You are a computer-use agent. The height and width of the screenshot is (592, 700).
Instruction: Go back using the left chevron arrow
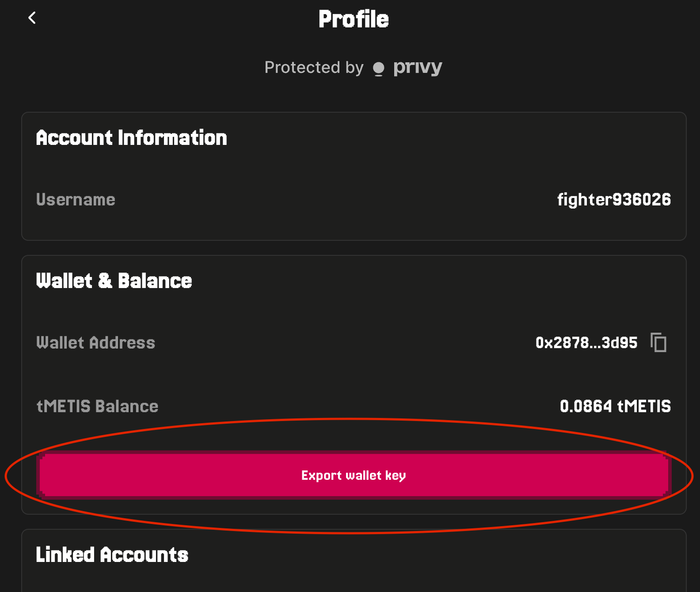tap(32, 18)
